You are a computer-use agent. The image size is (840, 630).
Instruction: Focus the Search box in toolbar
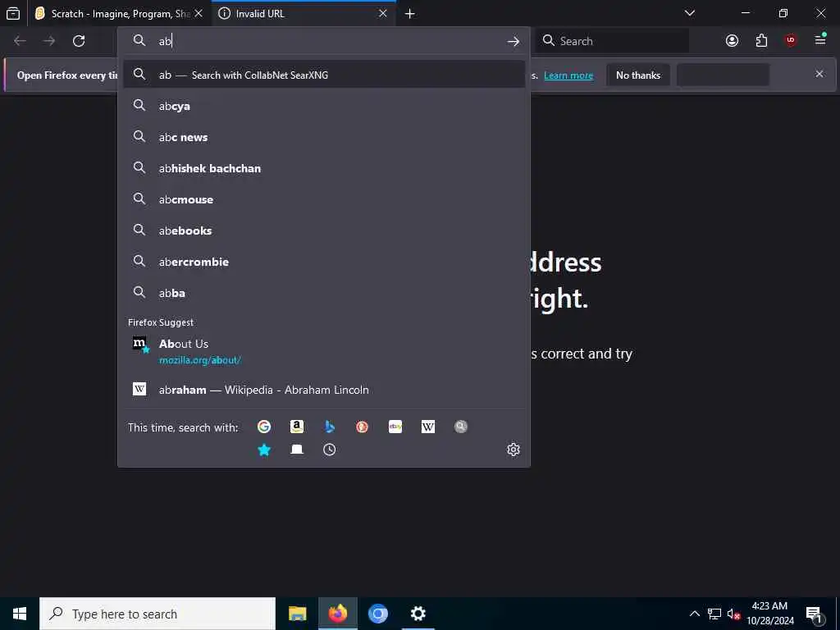612,41
